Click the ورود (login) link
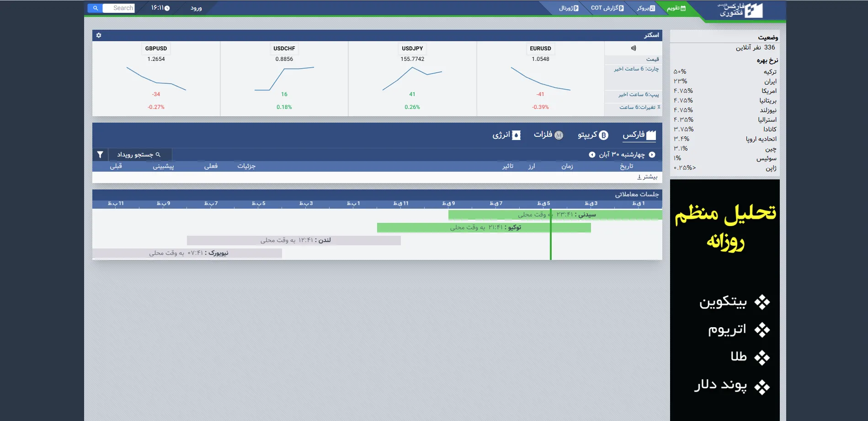The height and width of the screenshot is (421, 868). pos(196,8)
